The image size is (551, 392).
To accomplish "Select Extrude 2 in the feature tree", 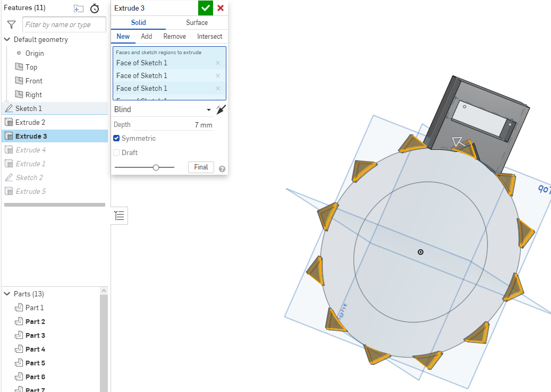I will click(x=55, y=122).
